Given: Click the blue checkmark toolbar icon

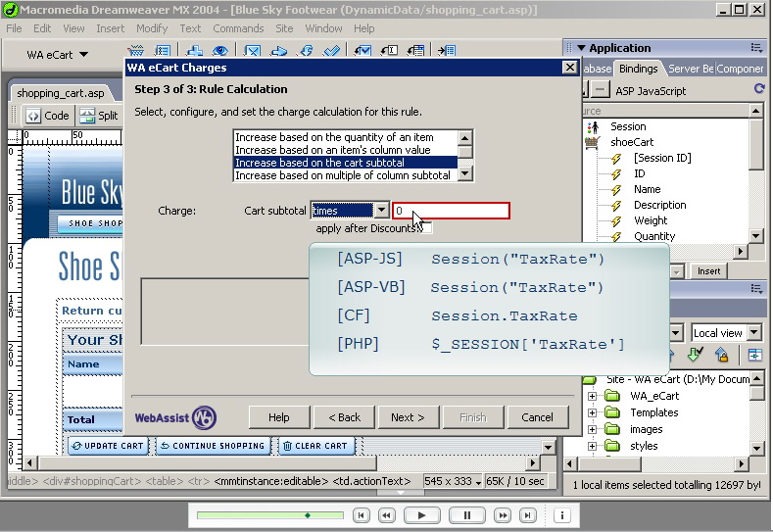Looking at the screenshot, I should click(331, 51).
